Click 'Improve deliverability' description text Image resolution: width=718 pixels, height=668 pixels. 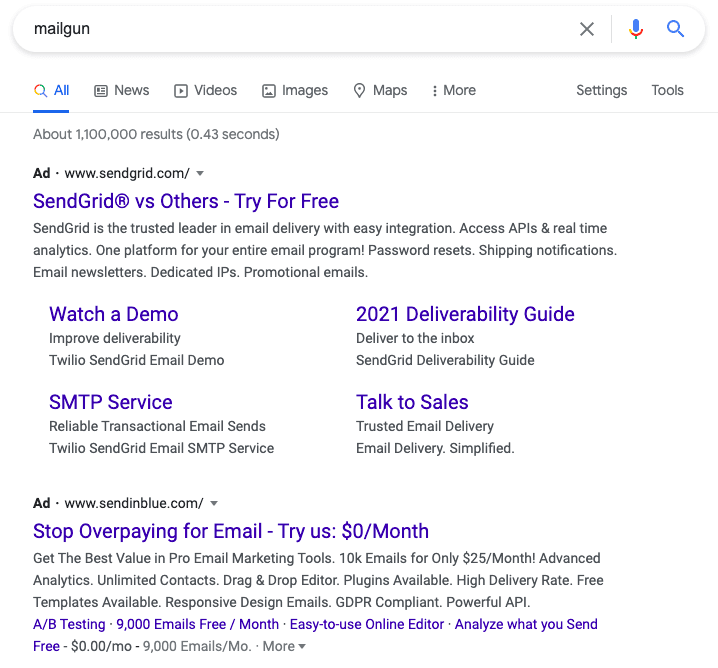click(x=114, y=338)
